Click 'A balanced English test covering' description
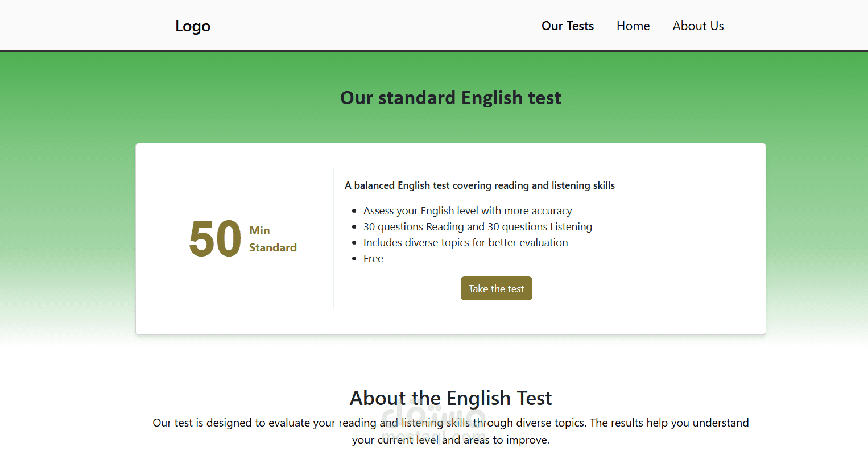The image size is (868, 455). [480, 185]
